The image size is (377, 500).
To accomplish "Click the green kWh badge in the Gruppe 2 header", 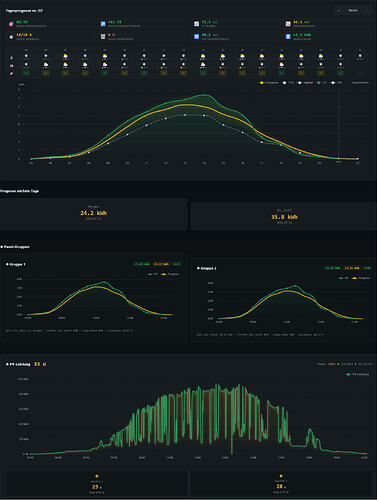I will [x=333, y=268].
